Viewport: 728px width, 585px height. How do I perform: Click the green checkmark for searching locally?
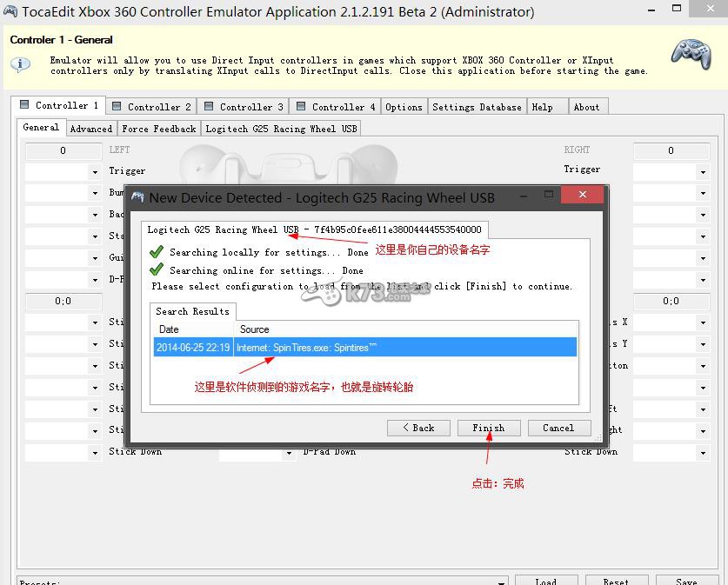(157, 252)
